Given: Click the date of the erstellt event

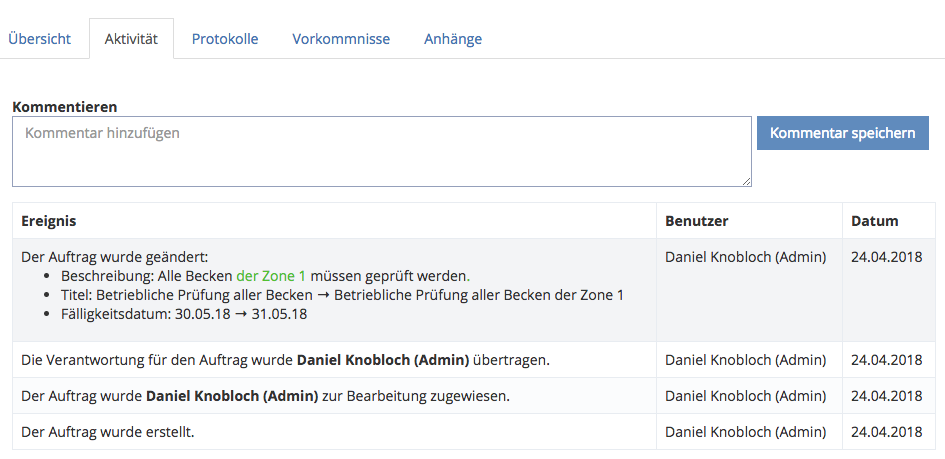Looking at the screenshot, I should click(887, 432).
